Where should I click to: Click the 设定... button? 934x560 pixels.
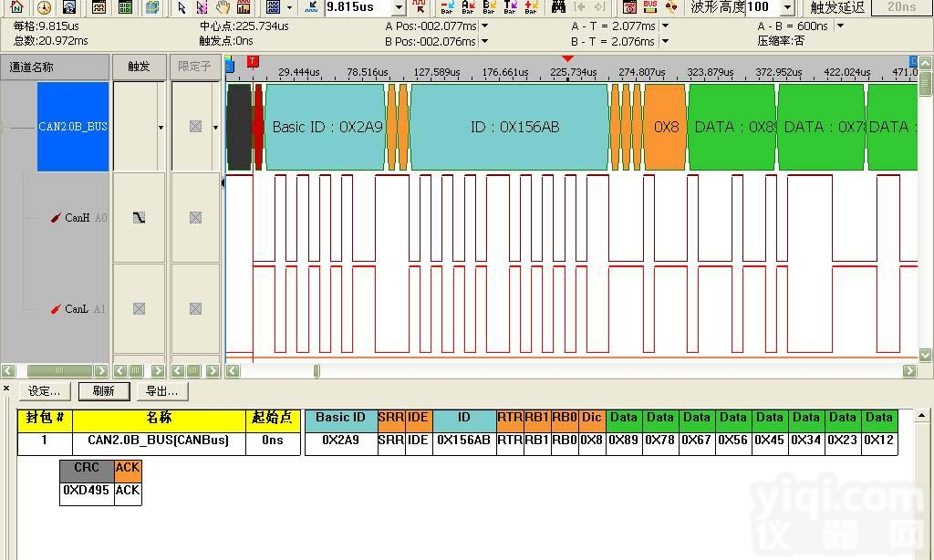tap(44, 391)
